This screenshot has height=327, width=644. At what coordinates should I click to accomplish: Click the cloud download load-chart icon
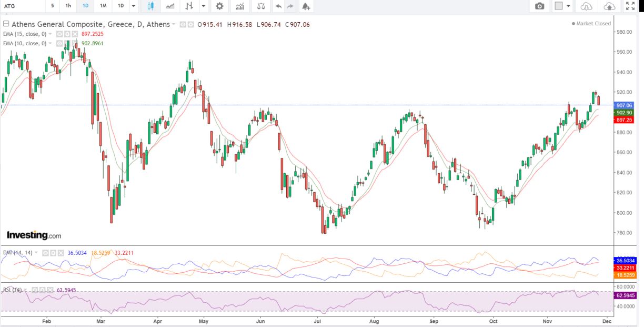coord(586,6)
